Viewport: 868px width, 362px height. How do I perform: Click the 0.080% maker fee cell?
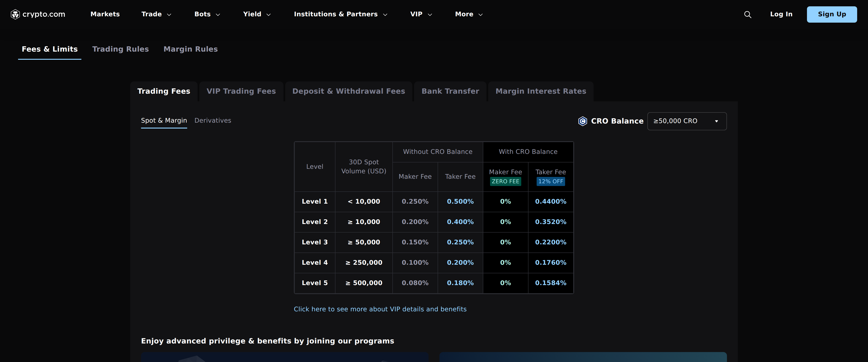point(415,283)
